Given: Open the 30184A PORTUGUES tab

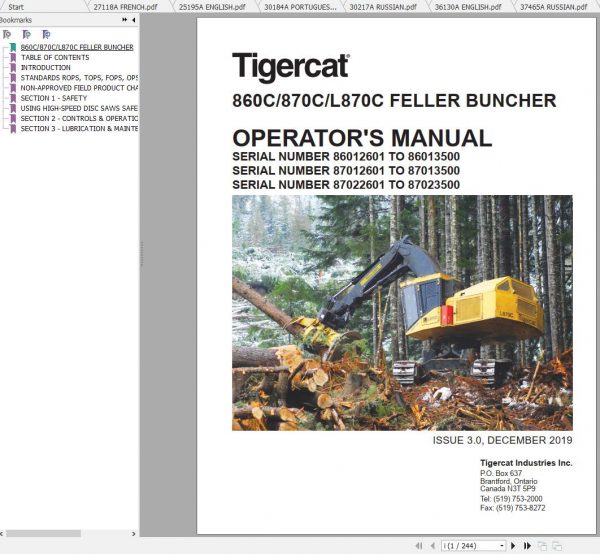Looking at the screenshot, I should coord(300,7).
